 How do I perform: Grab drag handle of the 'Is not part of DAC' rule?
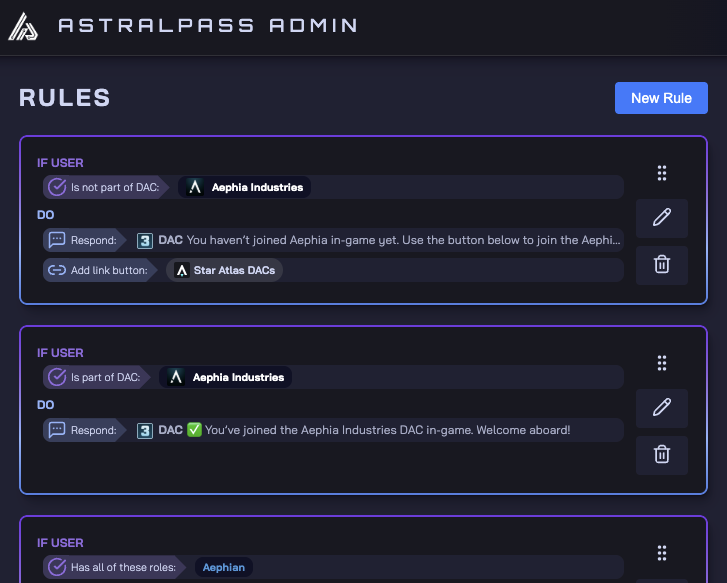pos(662,173)
